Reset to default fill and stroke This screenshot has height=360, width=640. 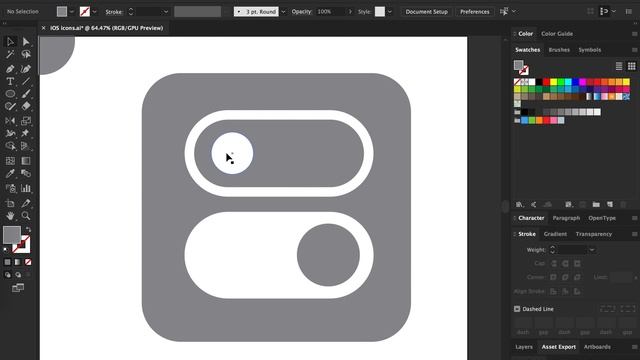click(x=6, y=249)
